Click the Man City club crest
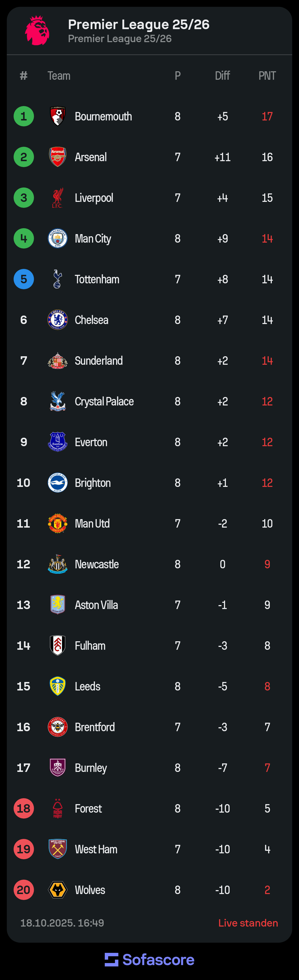Viewport: 299px width, 980px height. tap(57, 239)
